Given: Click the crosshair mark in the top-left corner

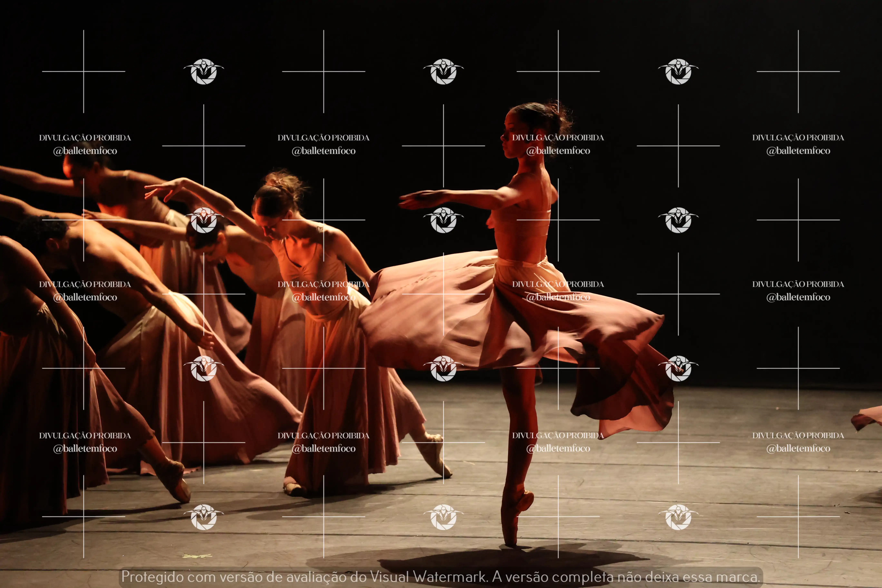Looking at the screenshot, I should pyautogui.click(x=84, y=71).
